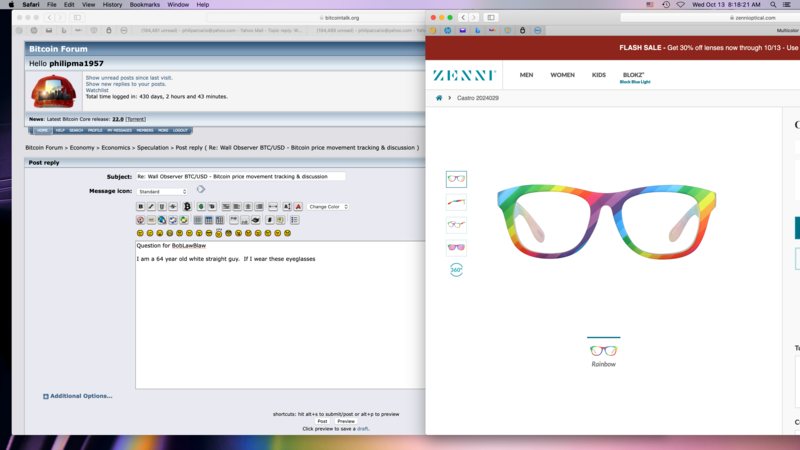800x450 pixels.
Task: Insert a horizontal rule in the post
Action: coord(273,207)
